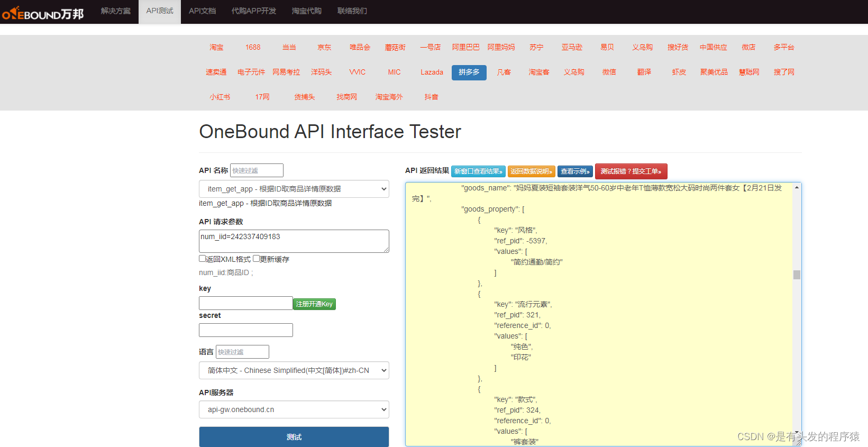Click the num_iid request parameters textarea
The height and width of the screenshot is (447, 868).
[294, 241]
